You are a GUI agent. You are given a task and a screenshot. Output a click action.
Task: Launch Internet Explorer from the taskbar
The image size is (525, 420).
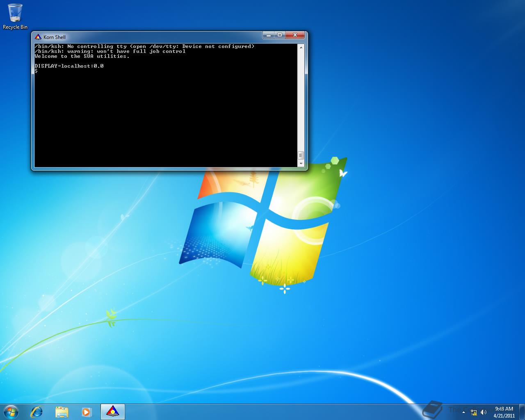click(37, 411)
